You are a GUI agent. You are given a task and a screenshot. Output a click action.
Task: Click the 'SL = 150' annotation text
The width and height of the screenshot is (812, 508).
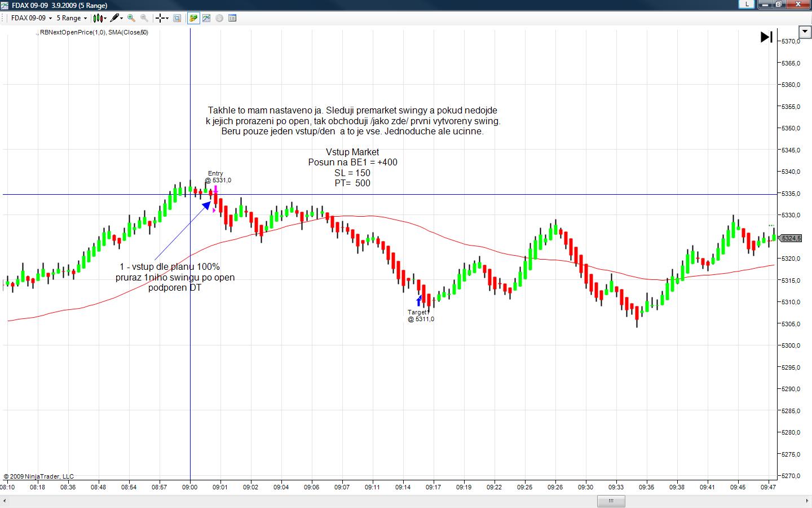(x=352, y=173)
